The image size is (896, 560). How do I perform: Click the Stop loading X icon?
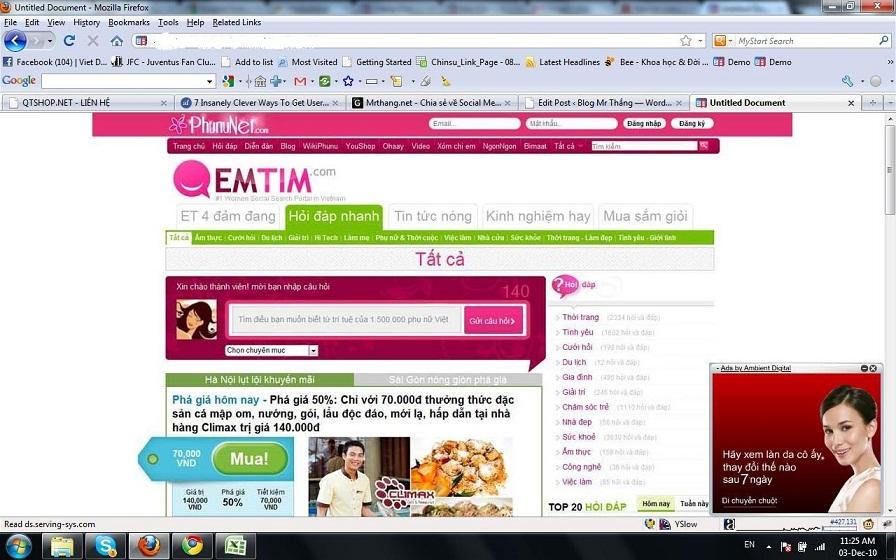tap(93, 41)
